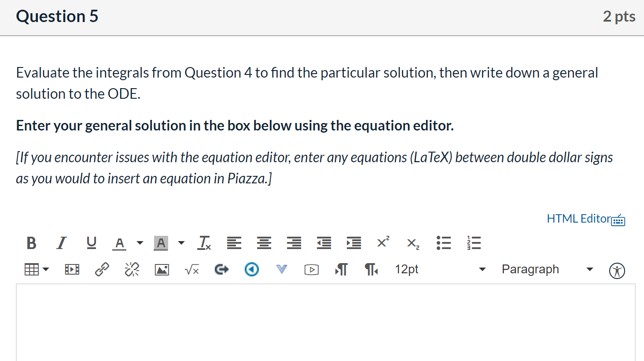Select the "Question 5" heading text
This screenshot has height=361, width=644.
(57, 16)
